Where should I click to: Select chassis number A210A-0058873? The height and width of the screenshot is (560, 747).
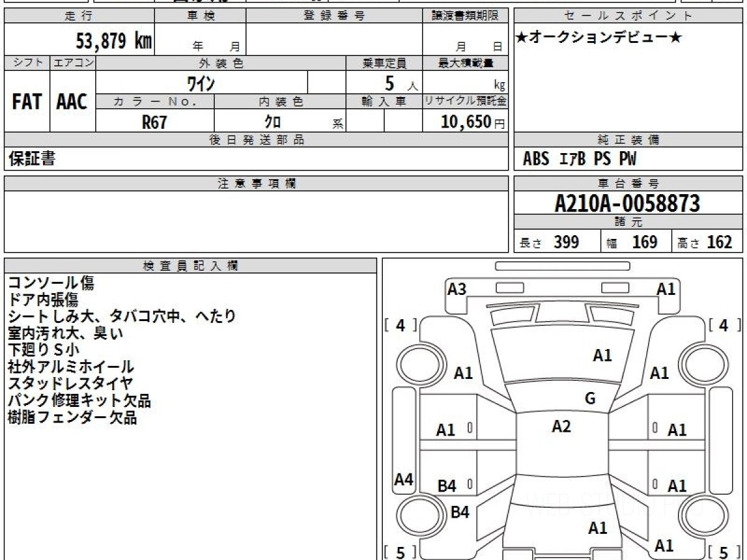tap(627, 203)
